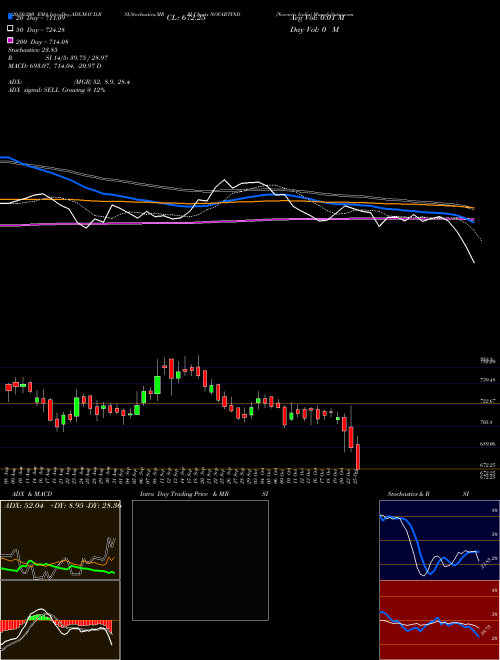This screenshot has width=500, height=660.
Task: Click 'ADX signal: SELL Growing @ 12%' text
Action: 56,90
